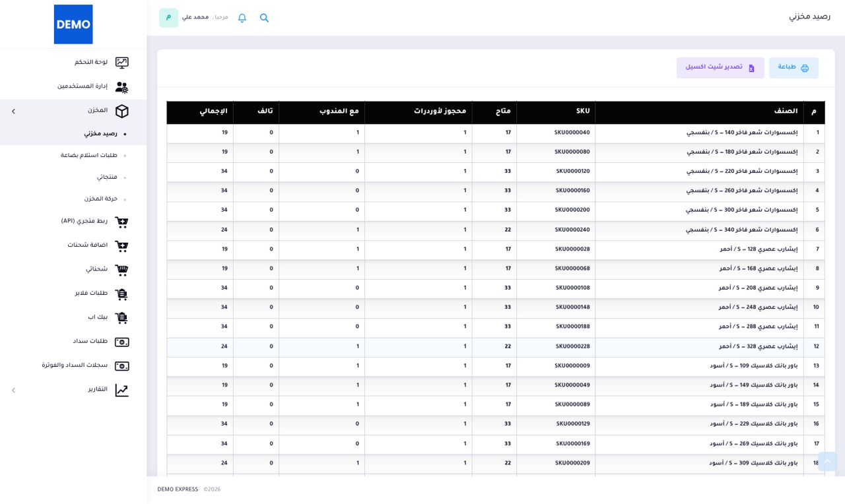Click the SKU column header

[556, 112]
